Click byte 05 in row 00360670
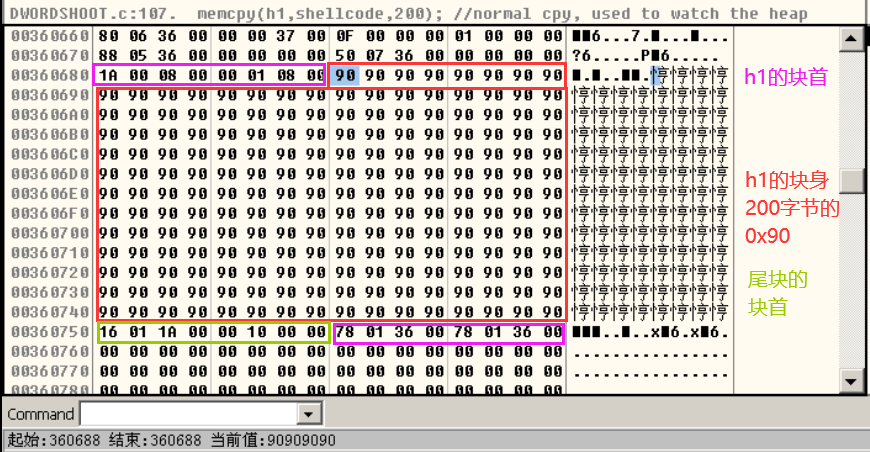 138,56
